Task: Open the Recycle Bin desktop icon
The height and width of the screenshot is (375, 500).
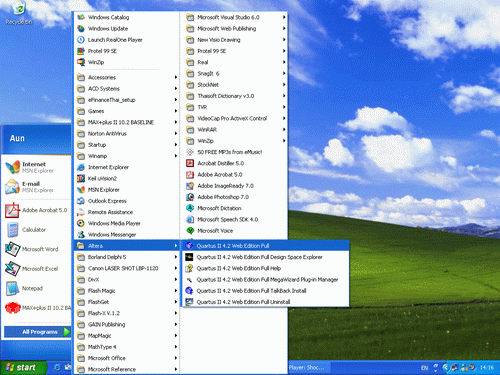Action: pyautogui.click(x=19, y=12)
